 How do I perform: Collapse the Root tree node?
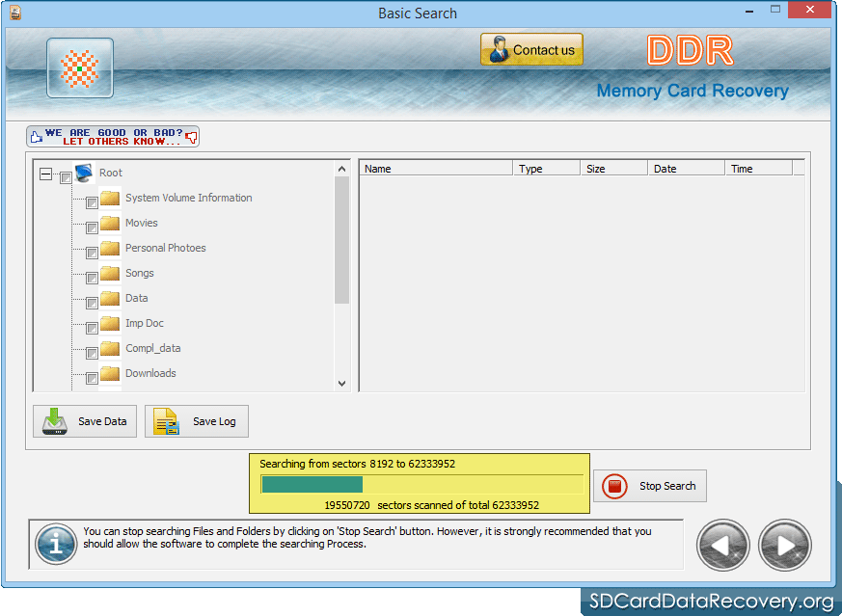pyautogui.click(x=46, y=174)
